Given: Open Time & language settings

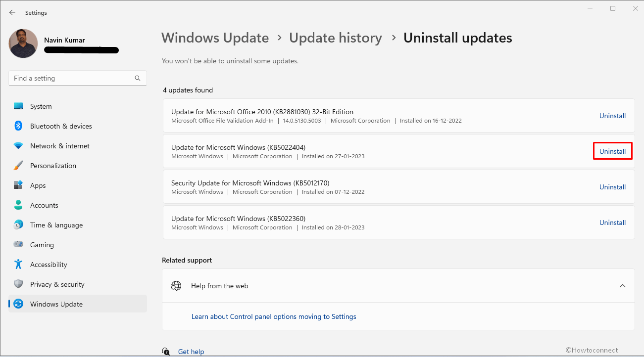Looking at the screenshot, I should (78, 225).
